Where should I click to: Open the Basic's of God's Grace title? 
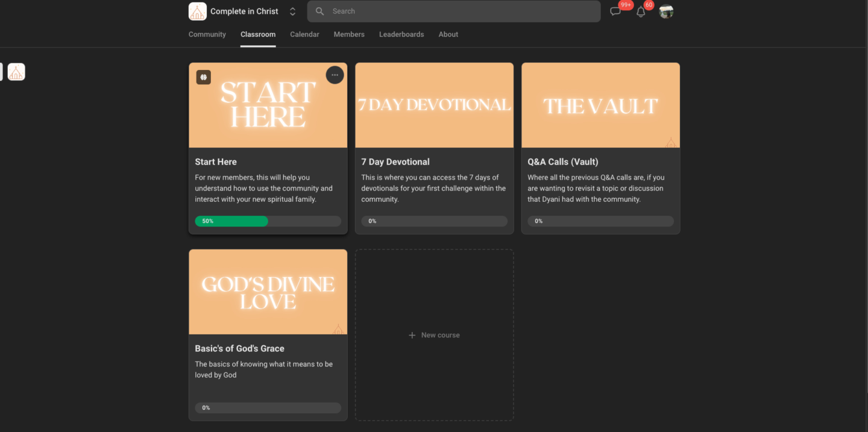point(239,348)
